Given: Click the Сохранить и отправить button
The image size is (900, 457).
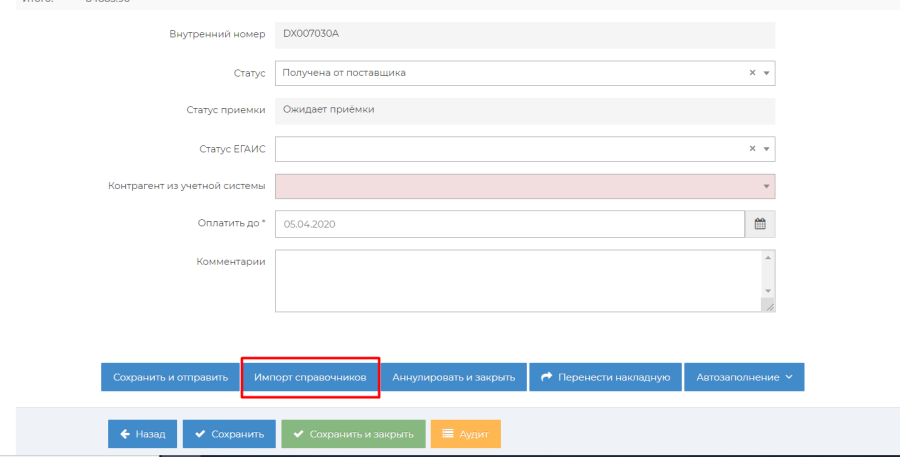Looking at the screenshot, I should point(168,377).
